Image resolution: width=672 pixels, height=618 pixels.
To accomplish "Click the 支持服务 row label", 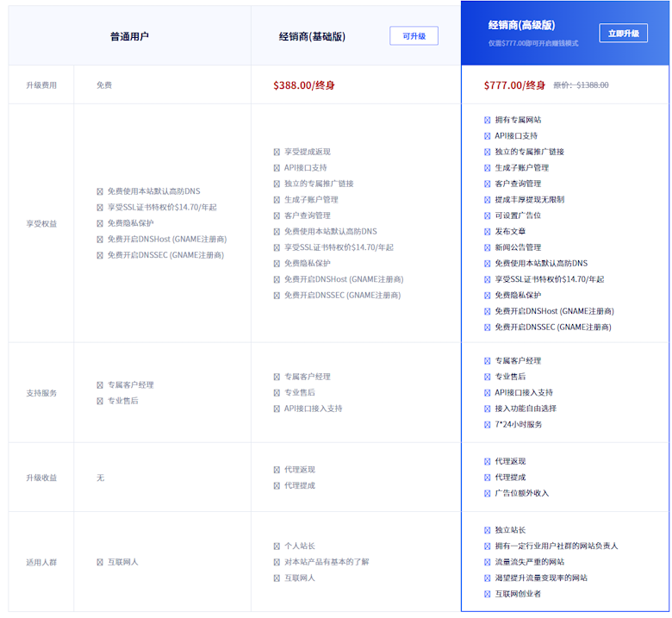I will (41, 393).
